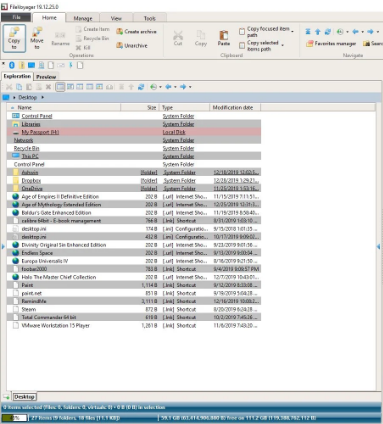The image size is (383, 424).
Task: Click the lightning bolt quick-access icon
Action: tap(71, 65)
